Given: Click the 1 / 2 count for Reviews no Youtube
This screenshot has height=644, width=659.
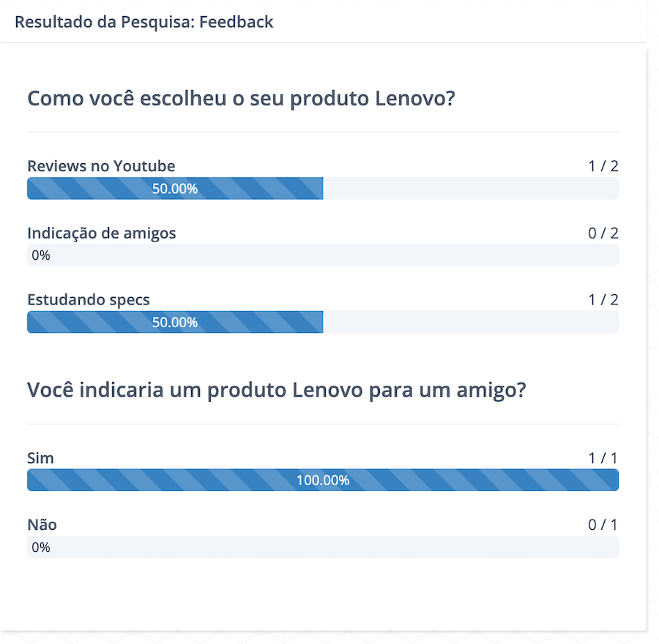Looking at the screenshot, I should (603, 166).
